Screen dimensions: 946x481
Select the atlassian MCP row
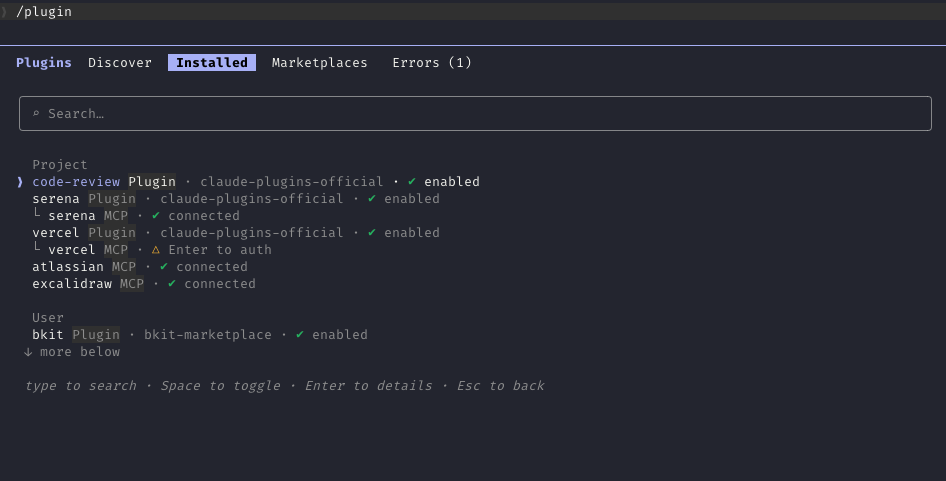point(139,266)
